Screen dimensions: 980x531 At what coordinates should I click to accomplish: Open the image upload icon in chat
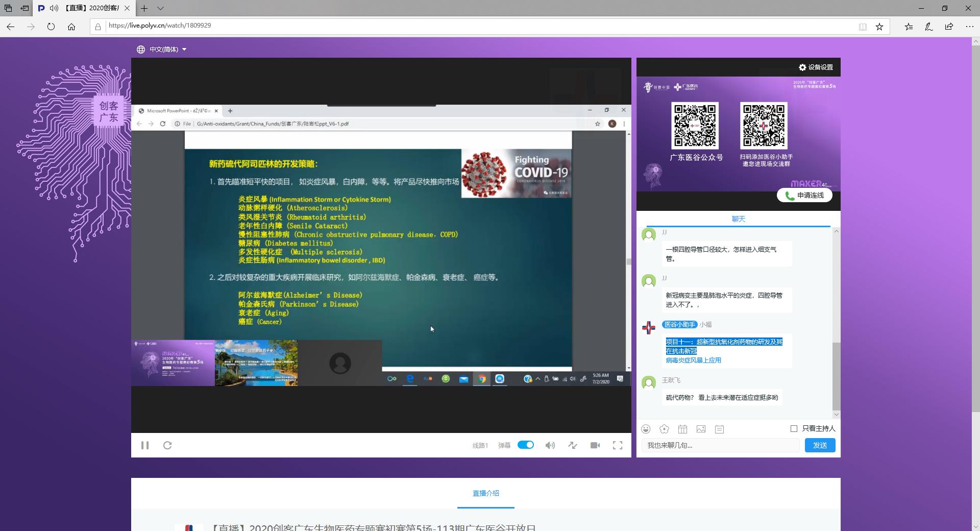pos(701,429)
